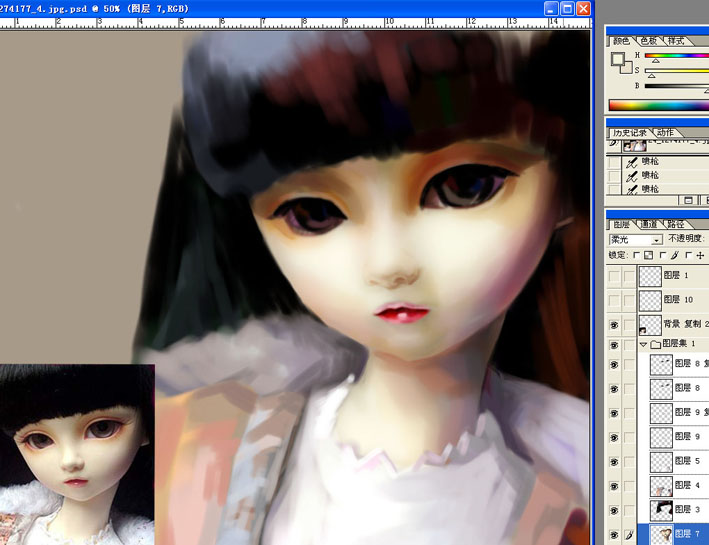
Task: Select the 图层 4 layer thumbnail
Action: (x=660, y=485)
